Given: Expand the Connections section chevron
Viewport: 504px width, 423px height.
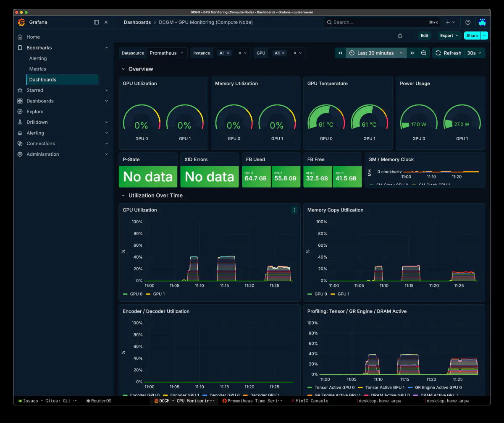Looking at the screenshot, I should tap(106, 144).
